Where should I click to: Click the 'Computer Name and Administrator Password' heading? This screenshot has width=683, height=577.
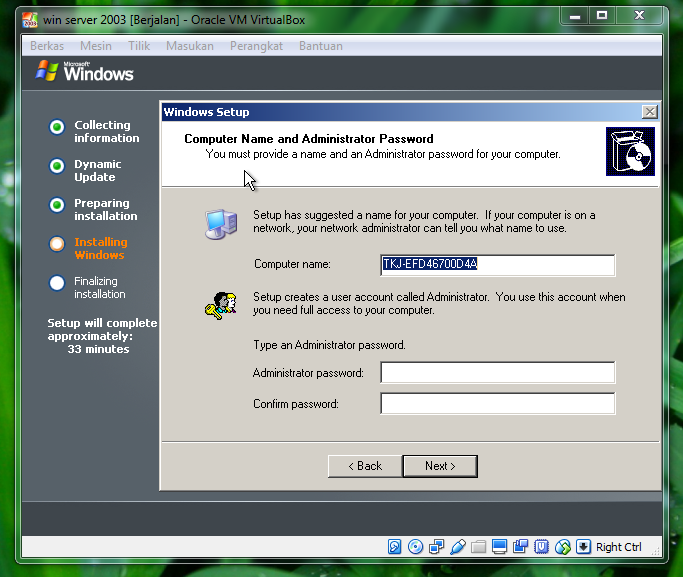309,139
